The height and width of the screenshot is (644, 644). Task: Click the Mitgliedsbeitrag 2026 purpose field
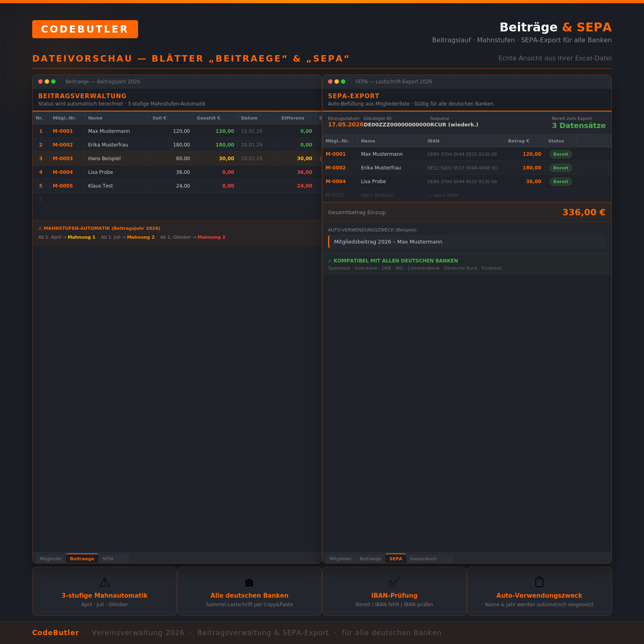467,242
